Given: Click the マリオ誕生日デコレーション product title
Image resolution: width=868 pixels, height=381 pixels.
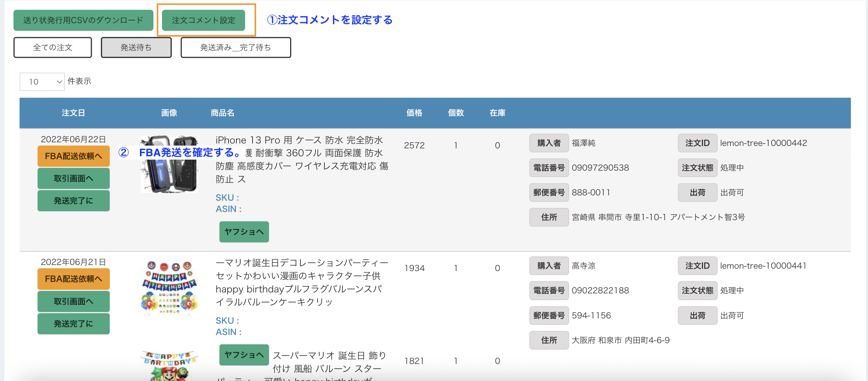Looking at the screenshot, I should pos(302,282).
